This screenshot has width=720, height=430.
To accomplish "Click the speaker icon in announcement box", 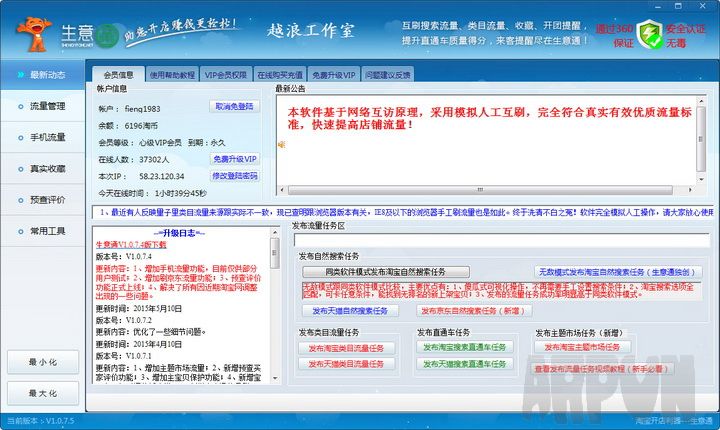I will pos(281,145).
